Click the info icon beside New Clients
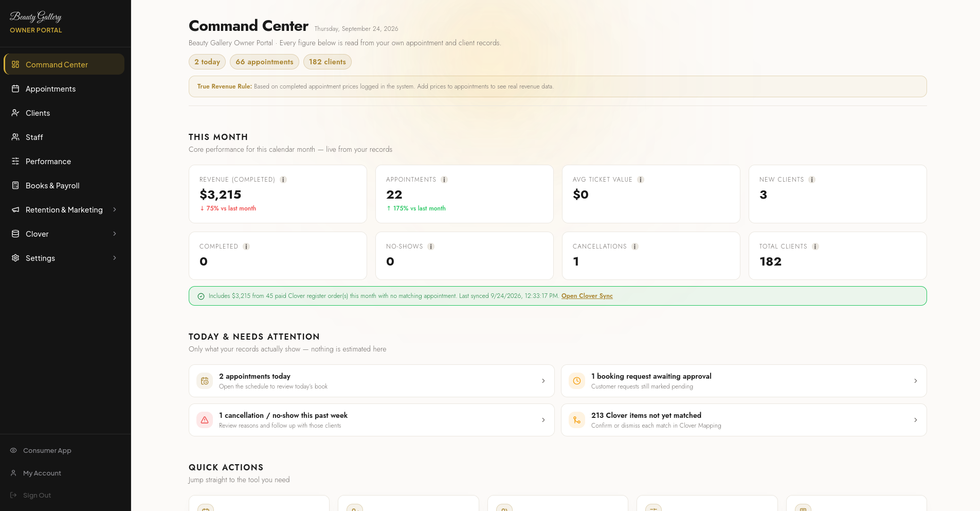The width and height of the screenshot is (980, 511). coord(812,180)
